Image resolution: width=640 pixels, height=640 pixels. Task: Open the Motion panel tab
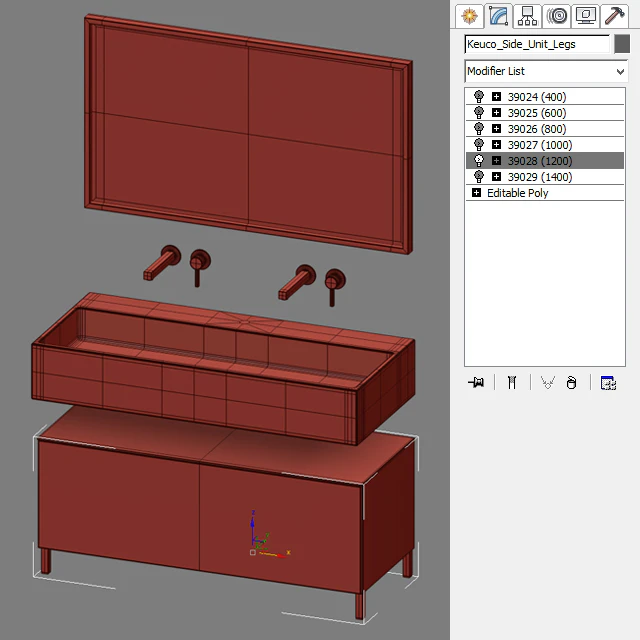557,16
